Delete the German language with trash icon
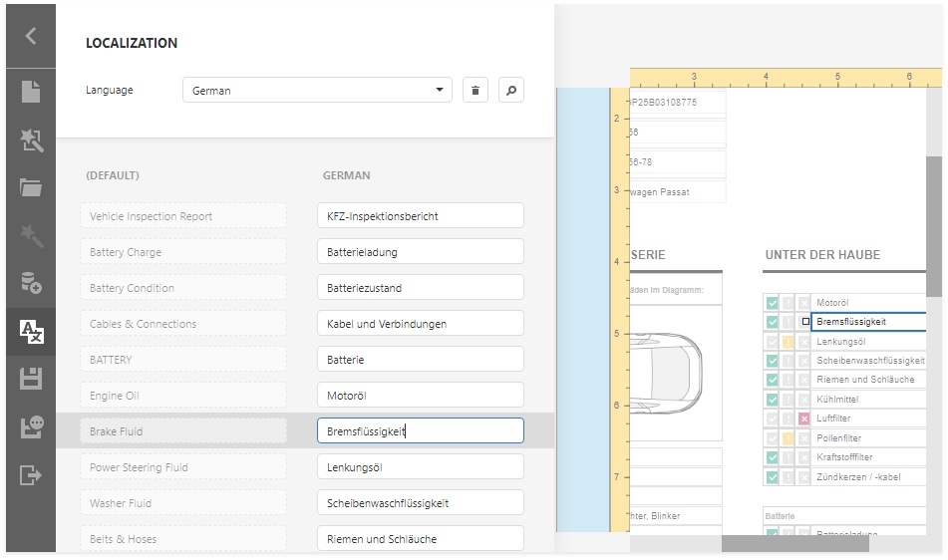 point(475,91)
